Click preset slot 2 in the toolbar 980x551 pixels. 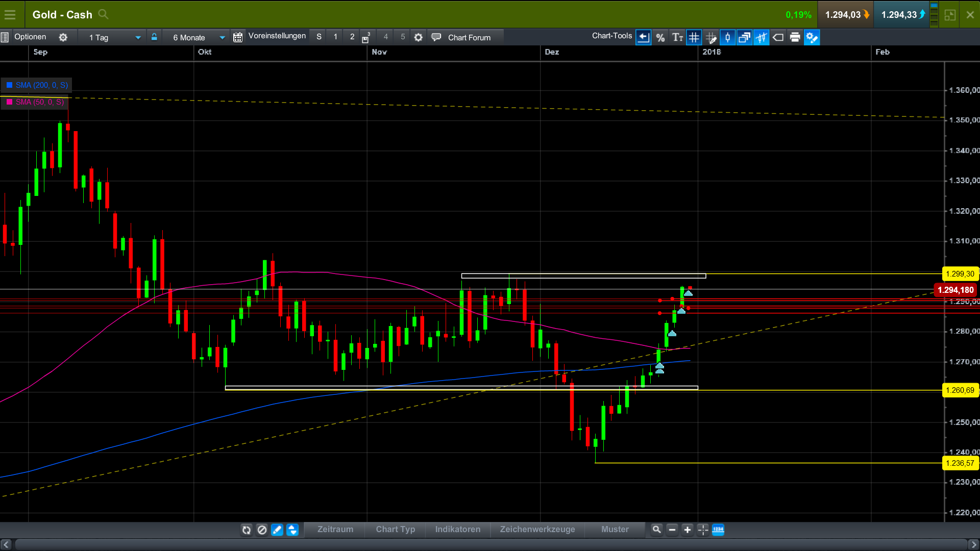click(352, 36)
